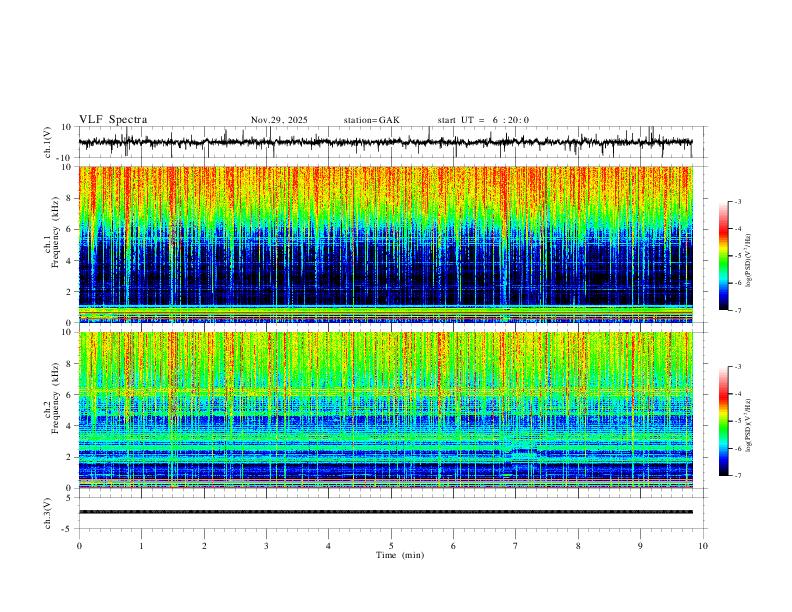This screenshot has width=792, height=612.
Task: Click the ch.2 spectrogram panel
Action: tap(386, 410)
